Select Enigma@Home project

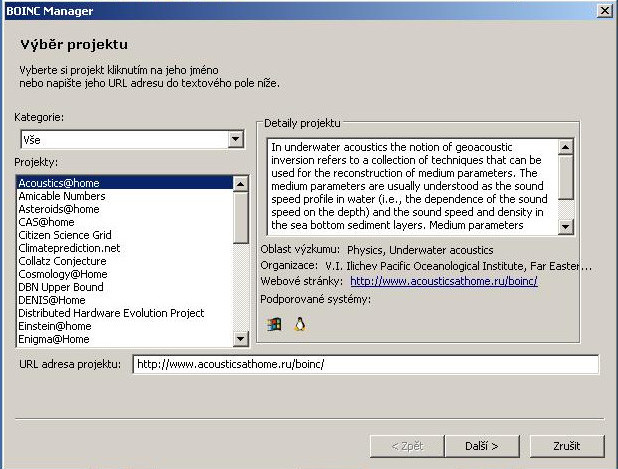(125, 339)
